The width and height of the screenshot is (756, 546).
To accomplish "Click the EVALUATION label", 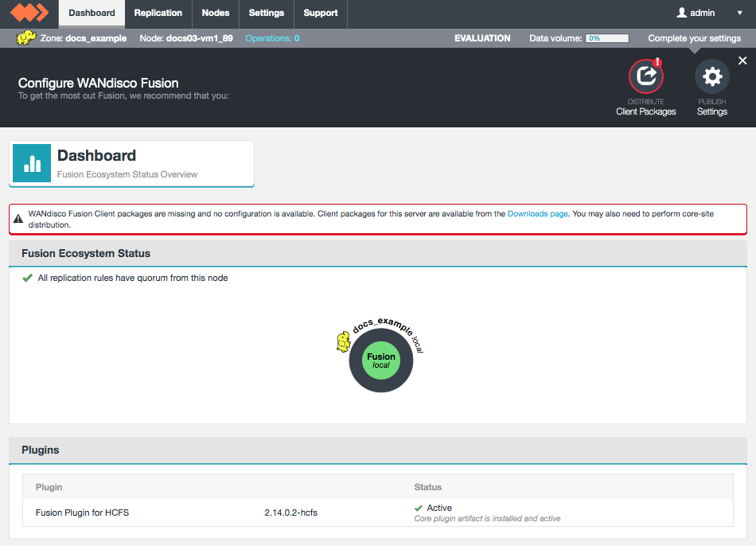I will pyautogui.click(x=482, y=38).
